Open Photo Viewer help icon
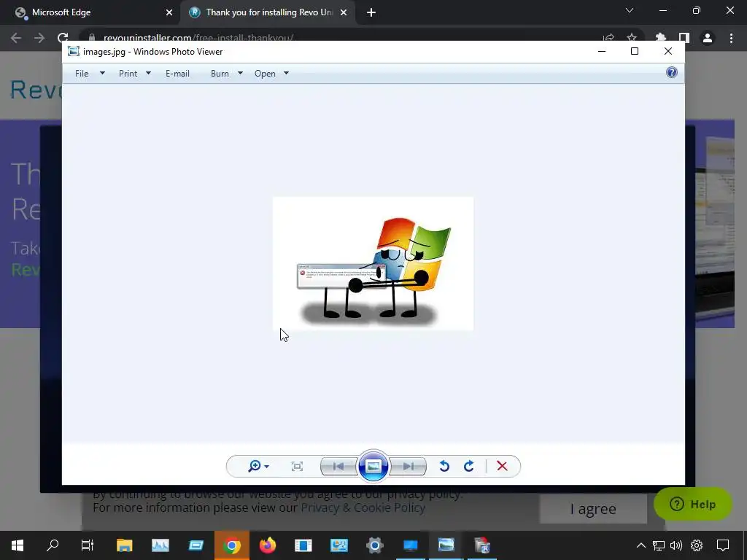 tap(672, 72)
